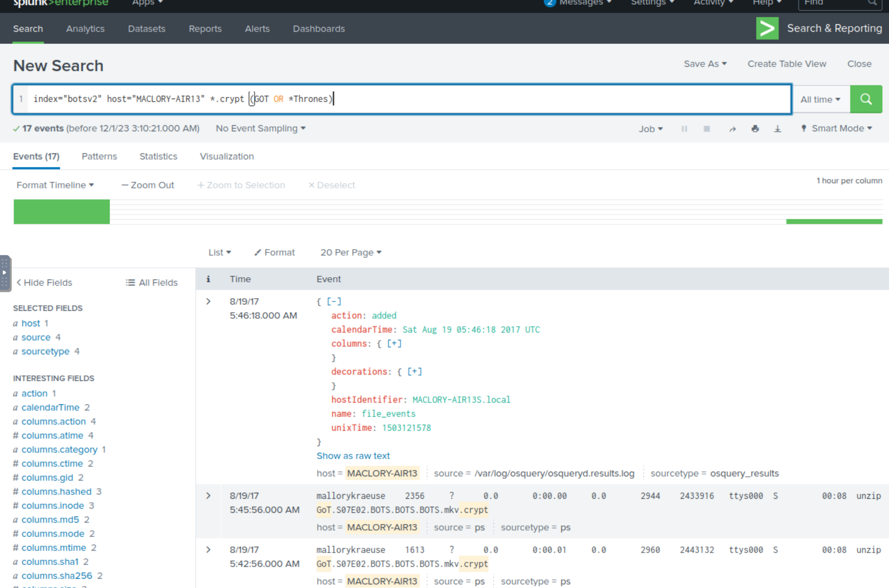This screenshot has width=889, height=588.
Task: Click the unixTime value 1503121578
Action: (407, 428)
